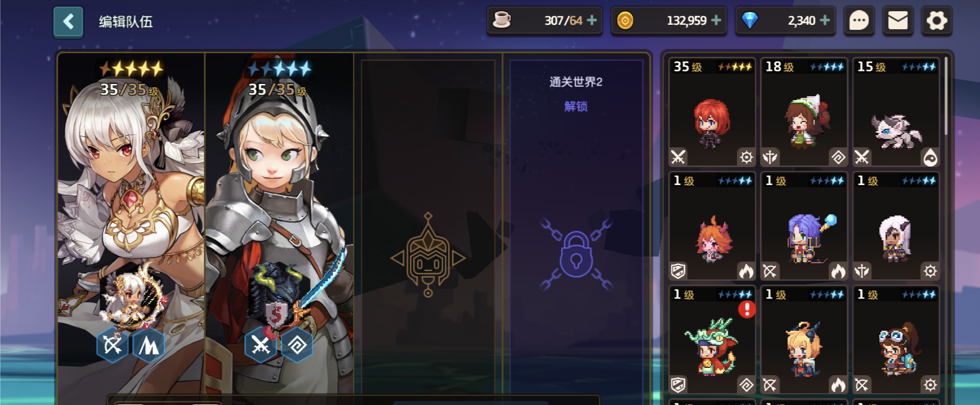
Task: Add gold coins with plus button
Action: [716, 20]
